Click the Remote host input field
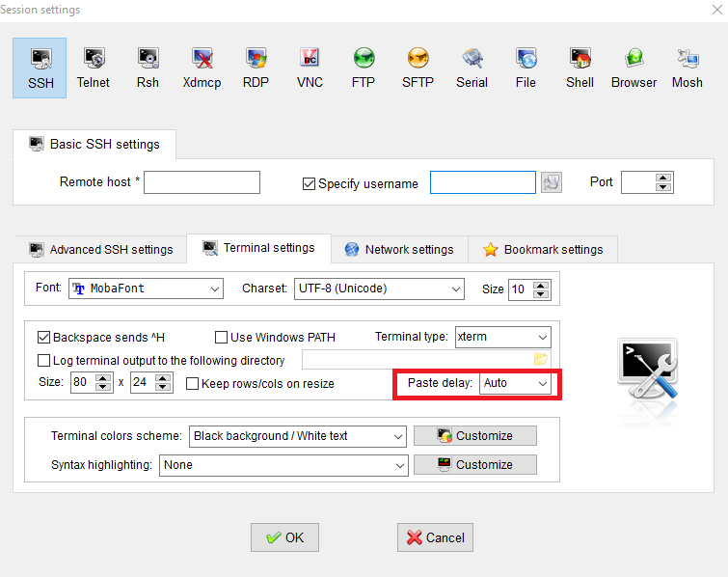Viewport: 728px width, 577px height. click(202, 182)
